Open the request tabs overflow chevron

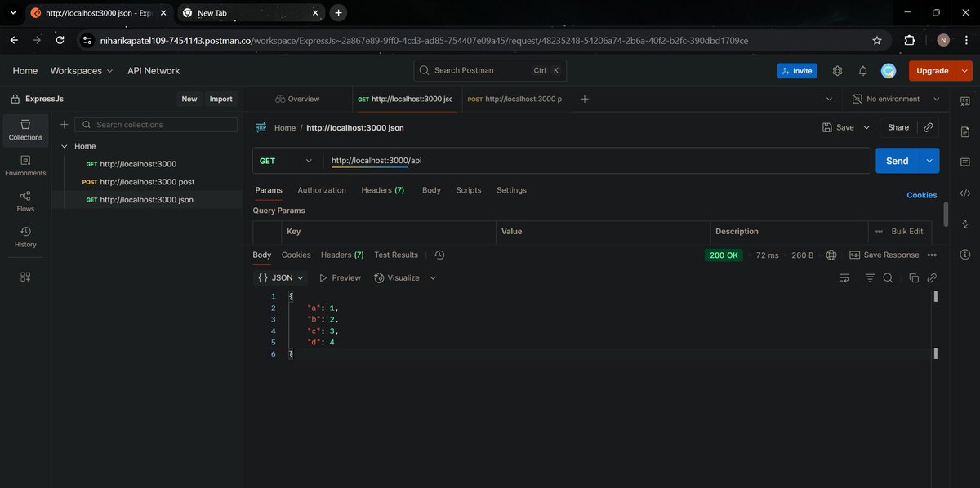[829, 99]
